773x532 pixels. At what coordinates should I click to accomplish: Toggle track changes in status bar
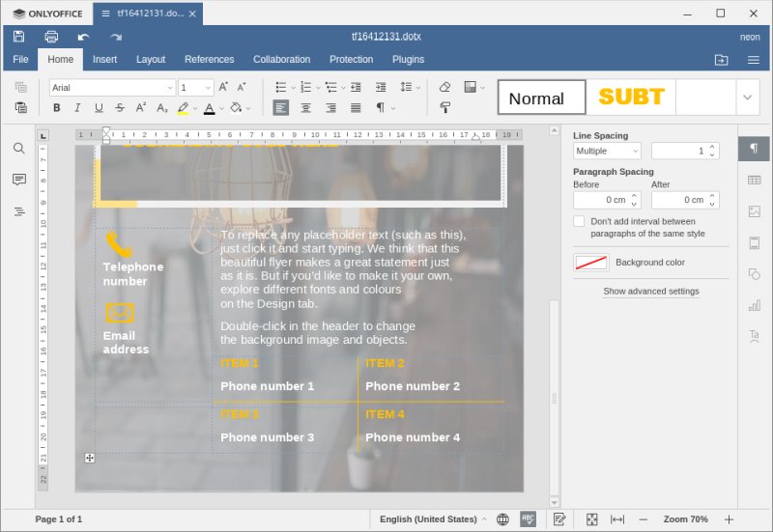tap(559, 519)
